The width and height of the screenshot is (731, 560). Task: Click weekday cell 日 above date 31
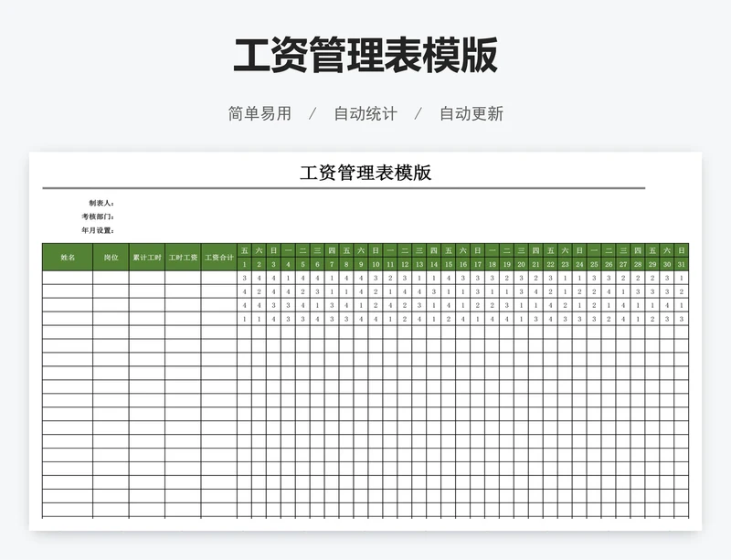[x=682, y=250]
